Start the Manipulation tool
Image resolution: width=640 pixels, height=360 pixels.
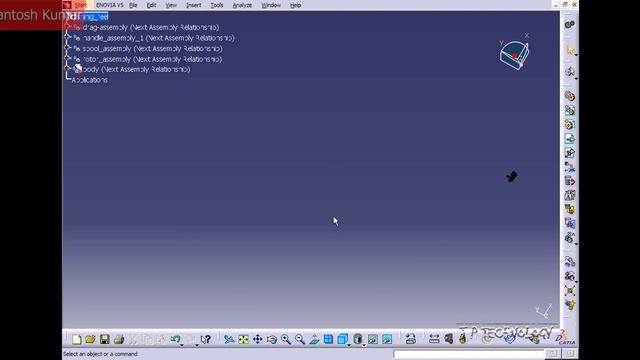click(x=570, y=262)
